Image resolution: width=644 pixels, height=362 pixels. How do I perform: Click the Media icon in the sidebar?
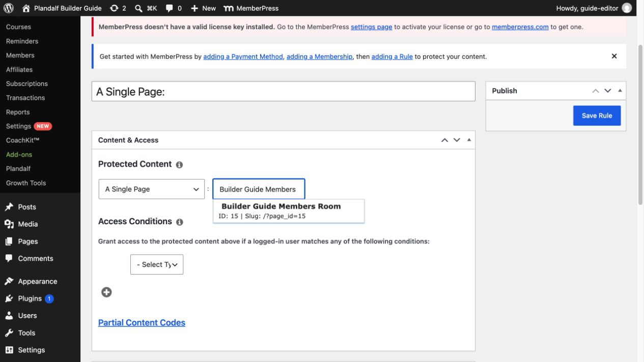point(9,224)
